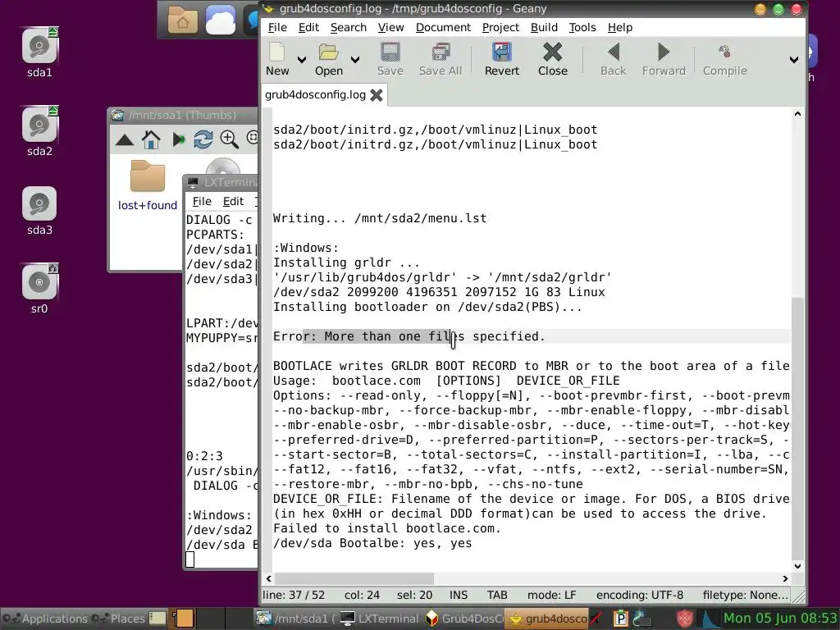Open the Applications menu in bottom panel
Viewport: 840px width, 630px height.
44,619
